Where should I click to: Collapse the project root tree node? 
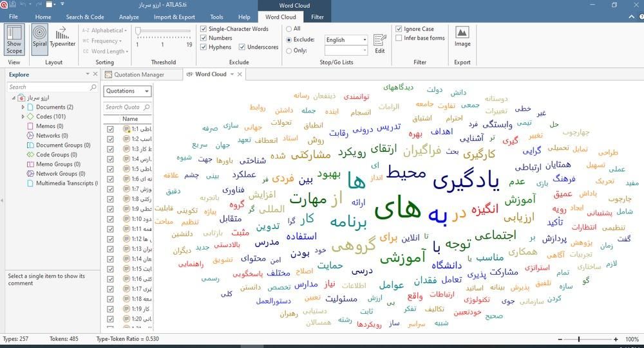(14, 98)
